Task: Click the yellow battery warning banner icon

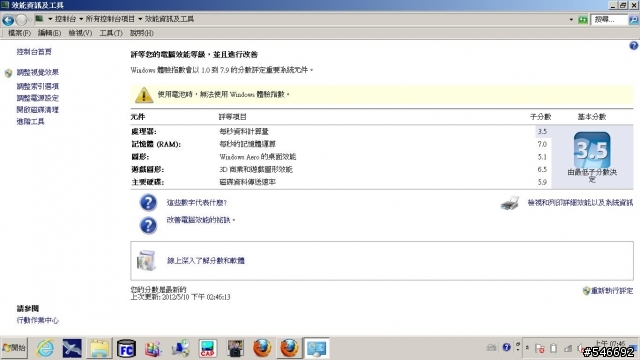Action: (144, 95)
